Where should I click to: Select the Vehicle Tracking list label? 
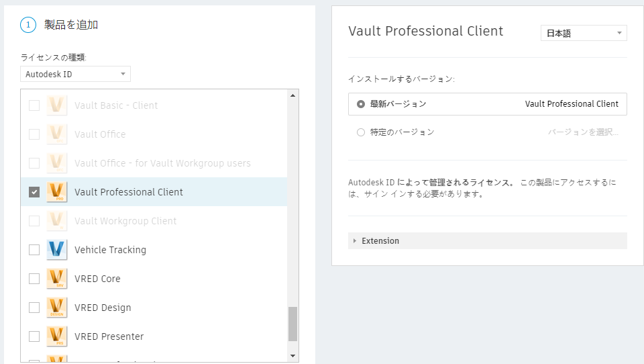(110, 250)
